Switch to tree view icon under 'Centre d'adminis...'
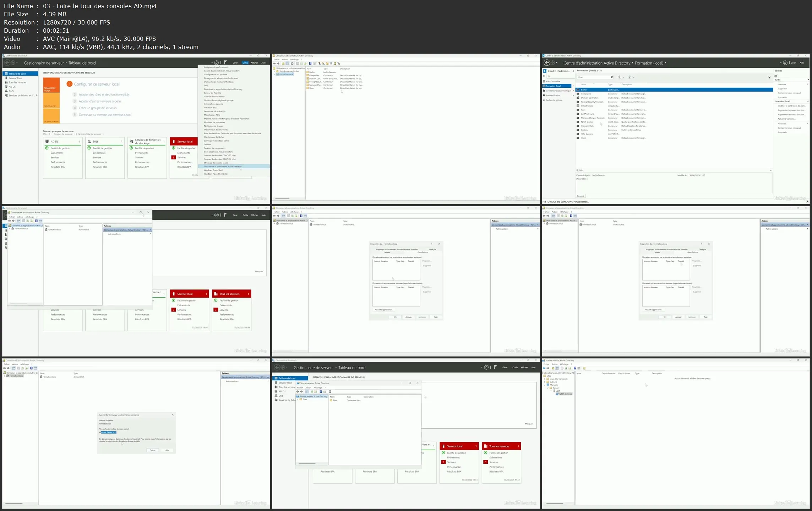 (549, 76)
